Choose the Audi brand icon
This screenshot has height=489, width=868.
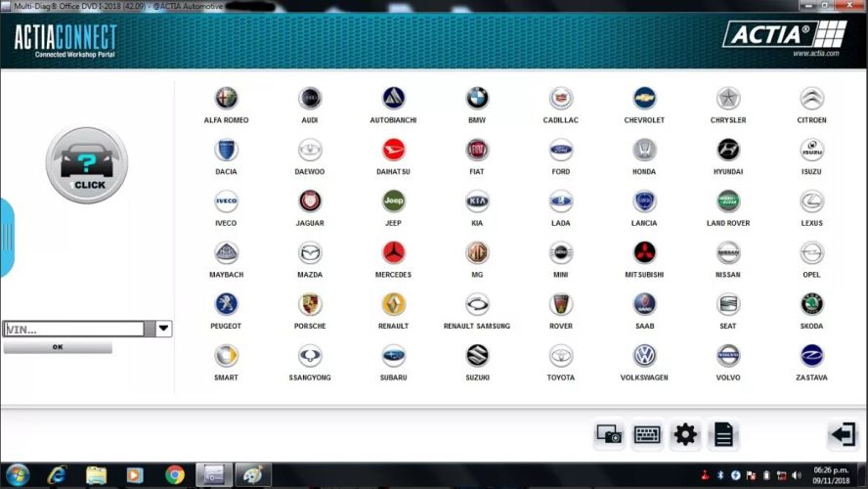pos(310,99)
